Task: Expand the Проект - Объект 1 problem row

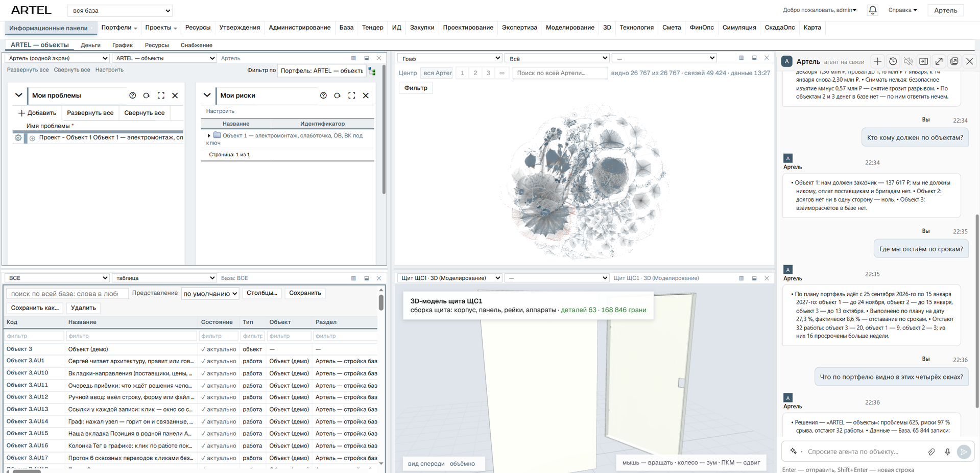Action: (x=32, y=138)
